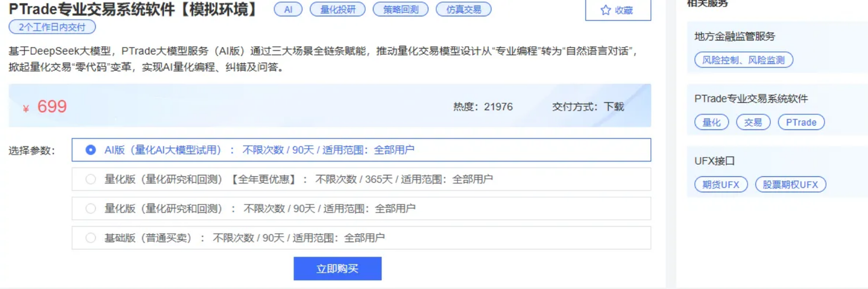Open 地方金融监管服务 related service
The width and height of the screenshot is (868, 289).
tap(735, 37)
